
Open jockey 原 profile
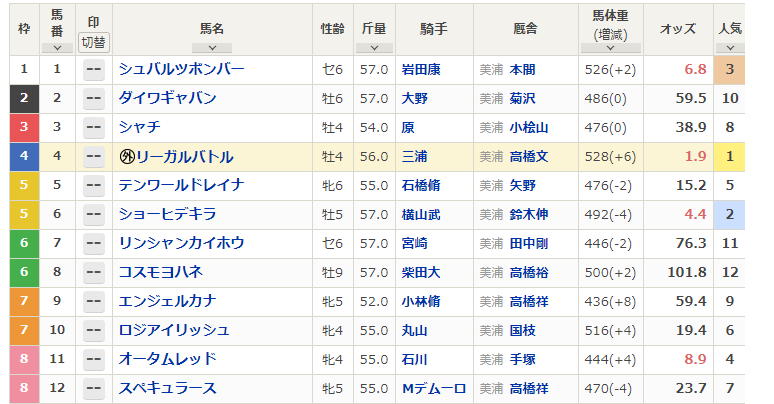408,127
